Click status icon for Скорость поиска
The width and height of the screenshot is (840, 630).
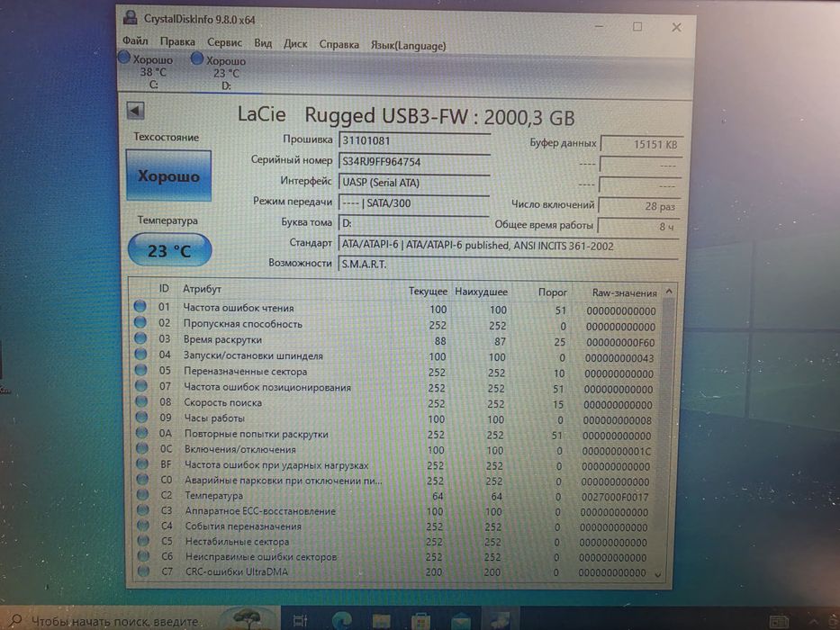point(142,401)
